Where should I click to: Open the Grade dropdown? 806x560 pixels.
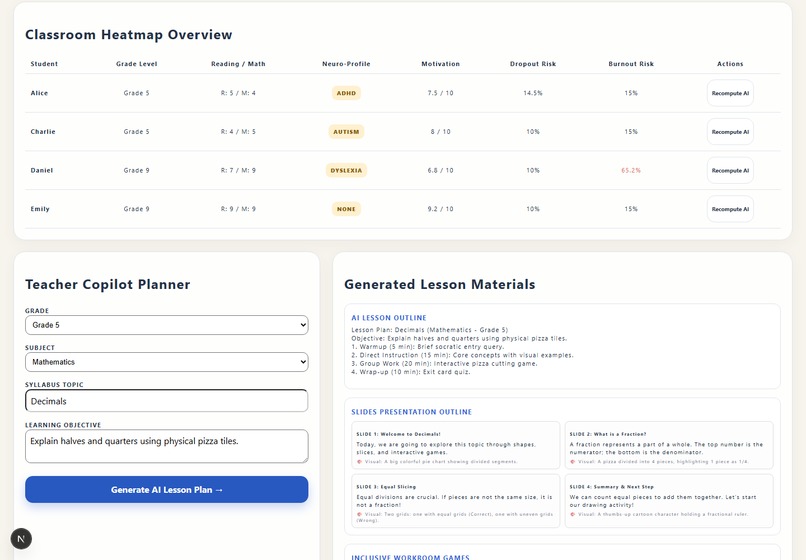point(167,325)
